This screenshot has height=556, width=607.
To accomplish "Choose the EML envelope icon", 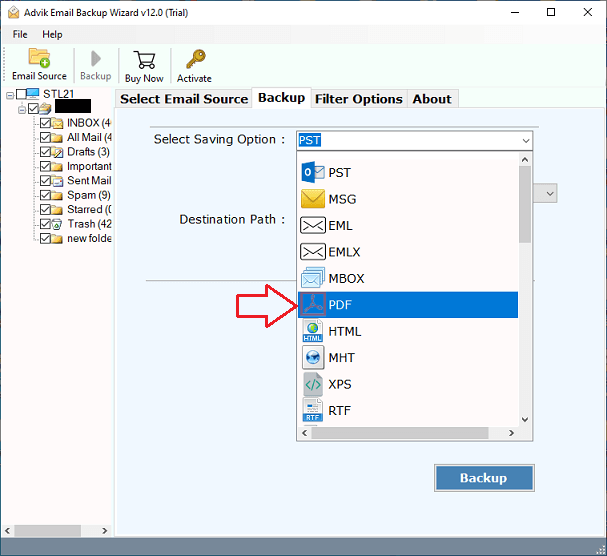I will click(x=312, y=225).
